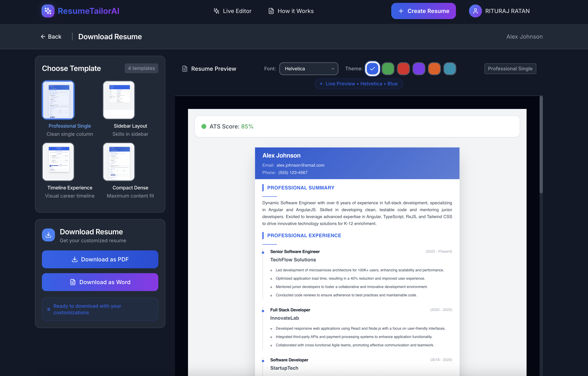588x376 pixels.
Task: Click the Senior Software Engineer job title
Action: click(x=295, y=252)
